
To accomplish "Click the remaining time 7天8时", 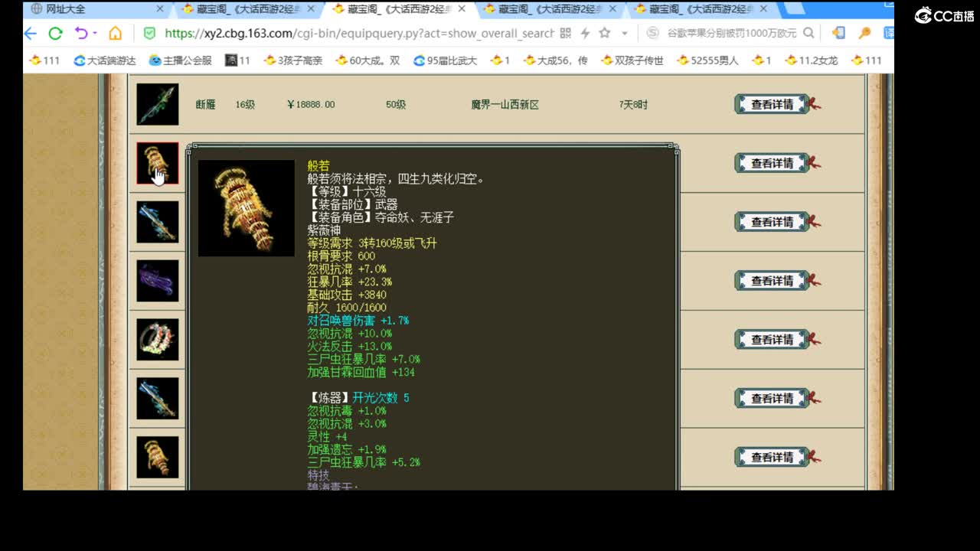I will coord(634,105).
